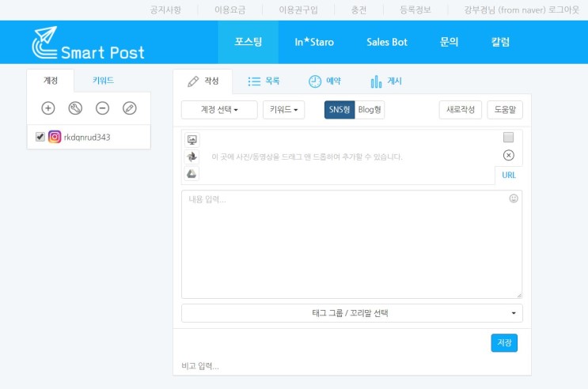Screen dimensions: 588x389
Task: Open the 게시 tab
Action: click(x=386, y=81)
